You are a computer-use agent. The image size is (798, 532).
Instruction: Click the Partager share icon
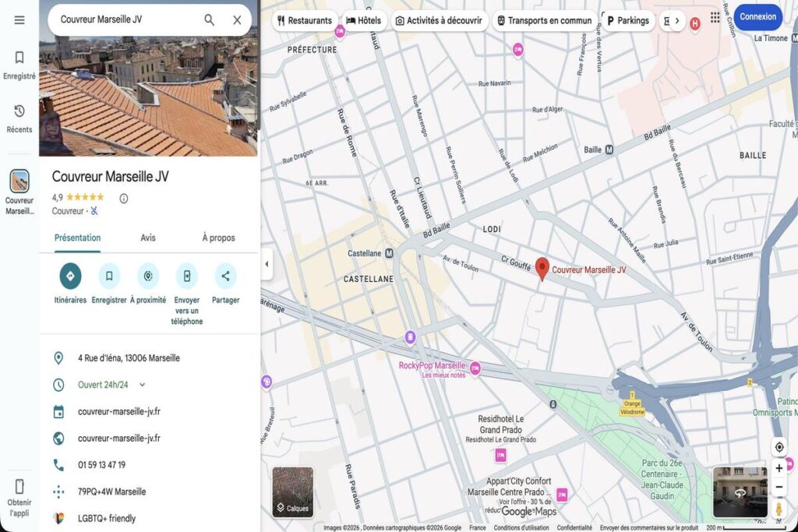click(x=225, y=276)
